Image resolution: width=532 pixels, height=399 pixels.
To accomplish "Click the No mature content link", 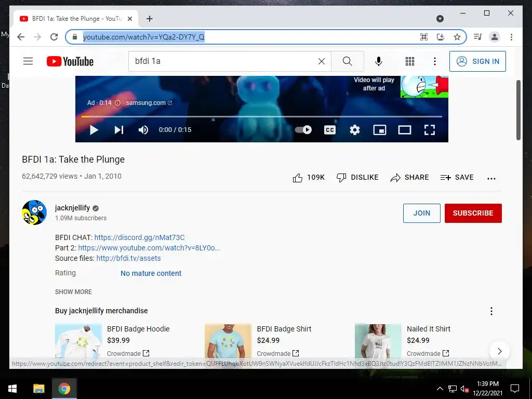I will click(151, 273).
